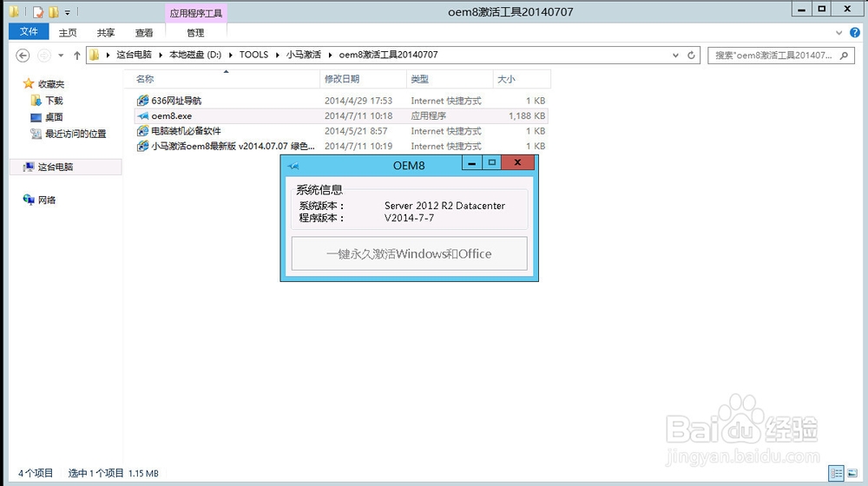Click the 2014/4/29 17:53 date cell
This screenshot has height=486, width=868.
pos(358,101)
